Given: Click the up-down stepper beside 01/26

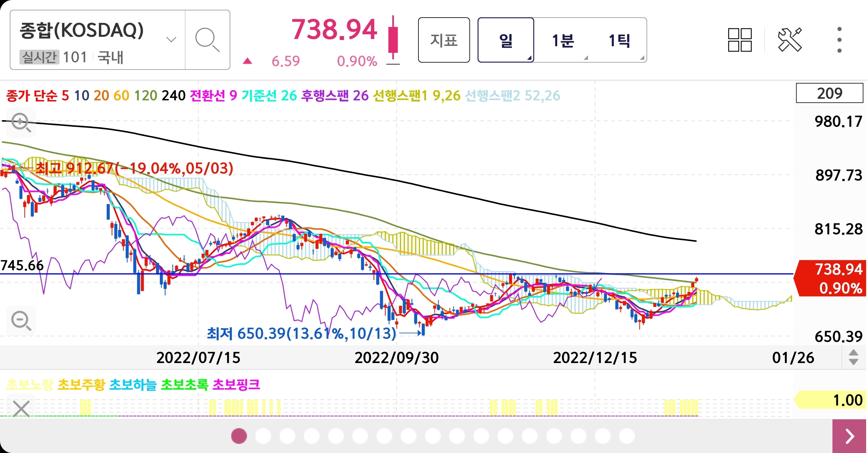Looking at the screenshot, I should coord(853,357).
